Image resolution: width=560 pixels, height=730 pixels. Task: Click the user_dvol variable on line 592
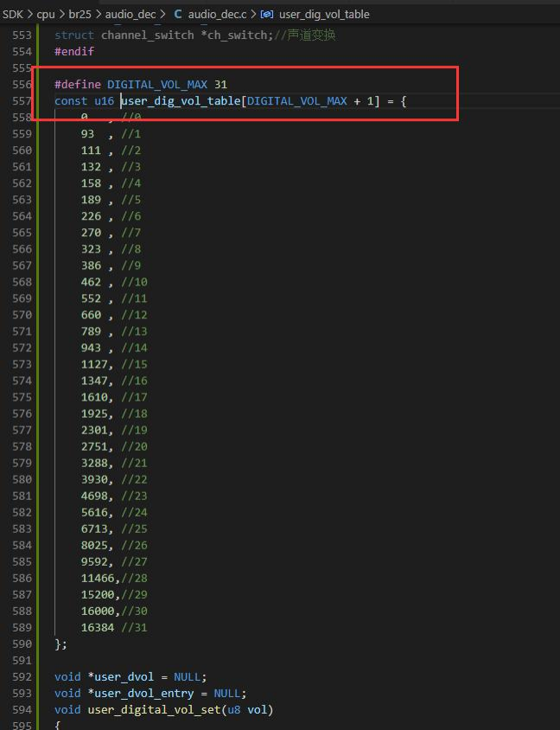(x=124, y=676)
